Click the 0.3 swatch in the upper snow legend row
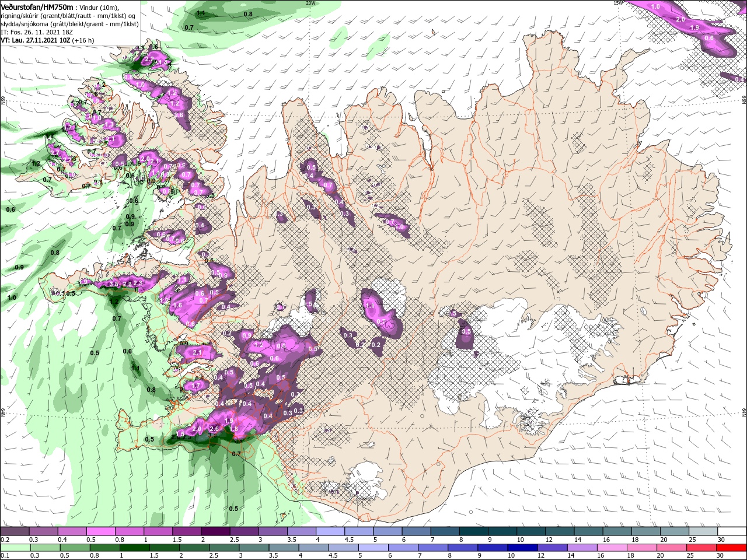Screen dimensions: 747x560 [43, 532]
